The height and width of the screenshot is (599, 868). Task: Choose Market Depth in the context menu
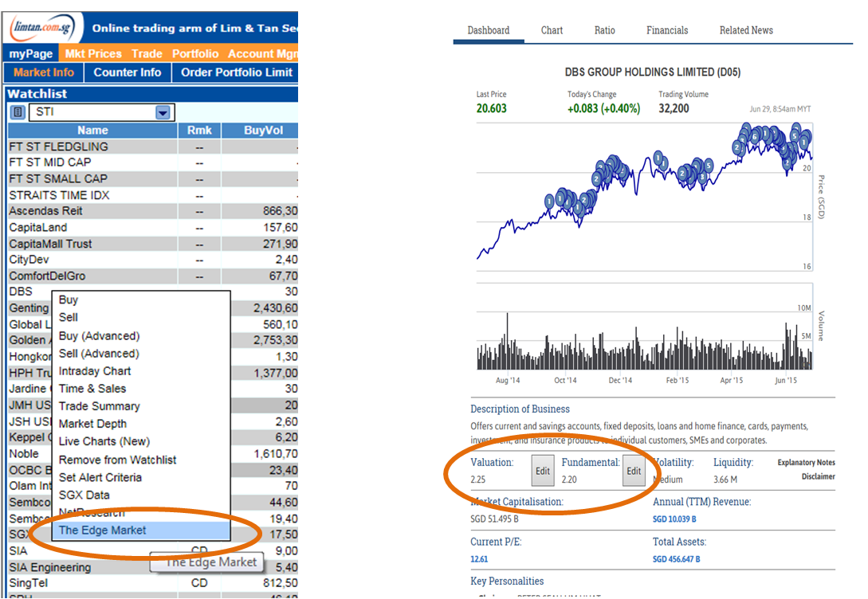[92, 423]
